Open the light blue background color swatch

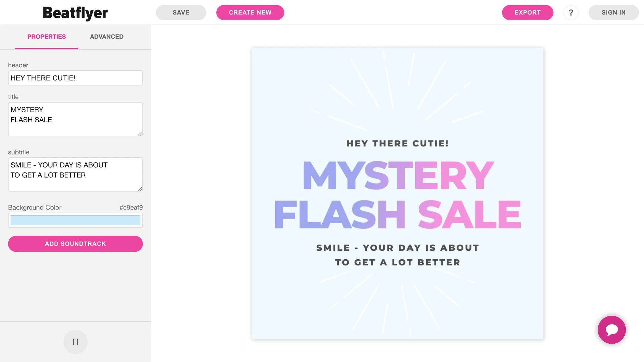click(x=75, y=220)
